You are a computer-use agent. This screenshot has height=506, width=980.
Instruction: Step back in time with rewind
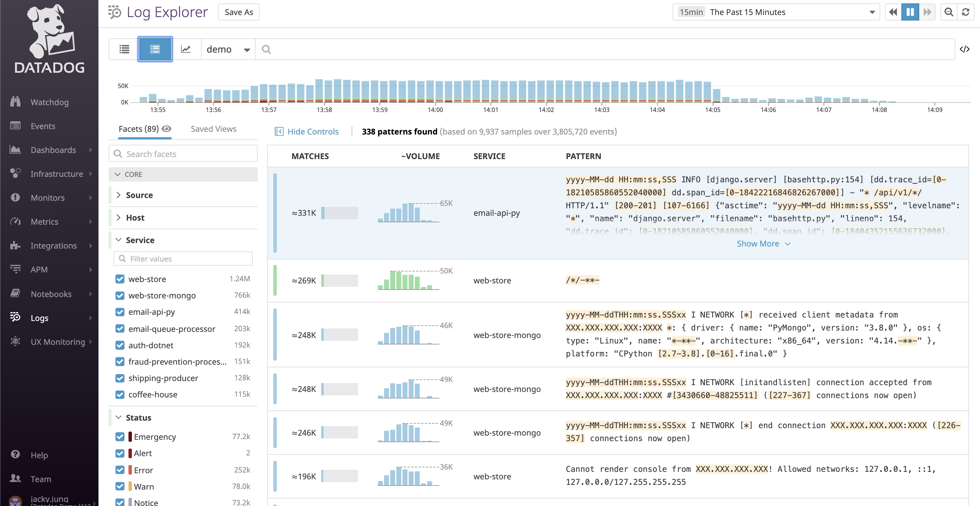(x=893, y=12)
